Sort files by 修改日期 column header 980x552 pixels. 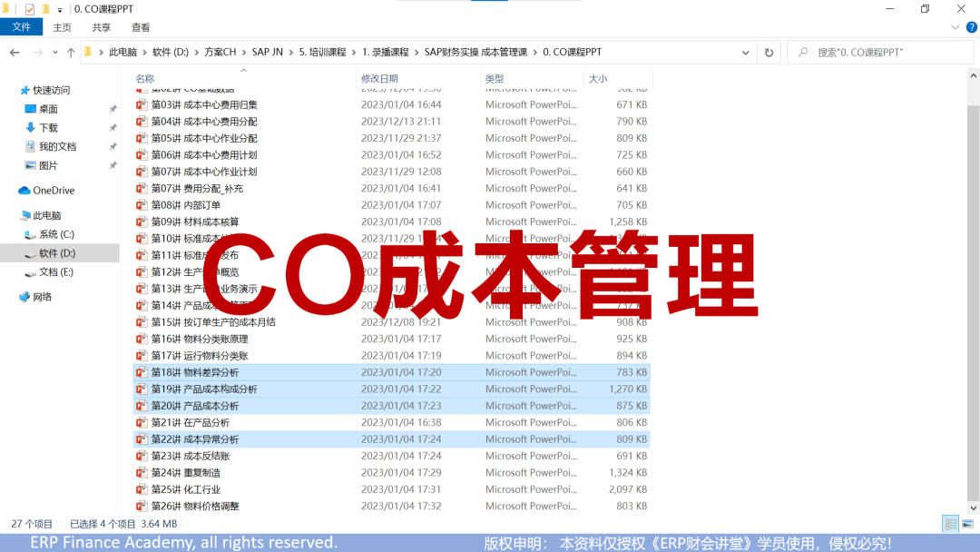[379, 79]
